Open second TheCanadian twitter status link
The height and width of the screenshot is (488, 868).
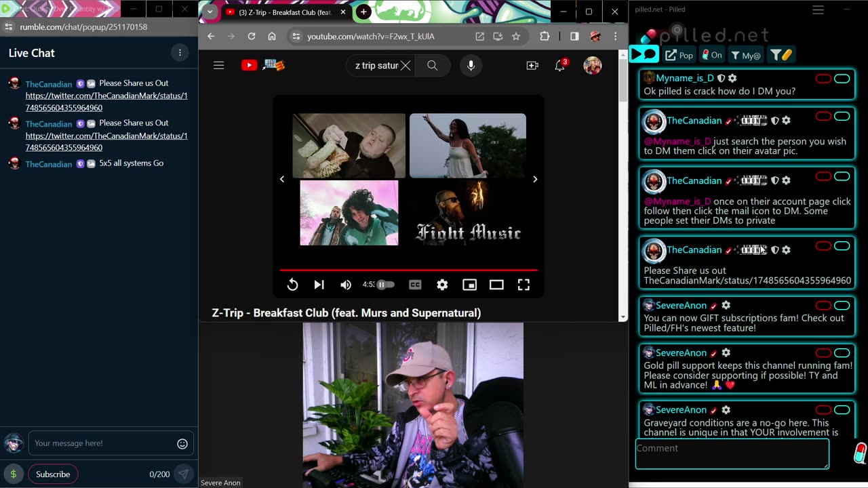click(106, 142)
